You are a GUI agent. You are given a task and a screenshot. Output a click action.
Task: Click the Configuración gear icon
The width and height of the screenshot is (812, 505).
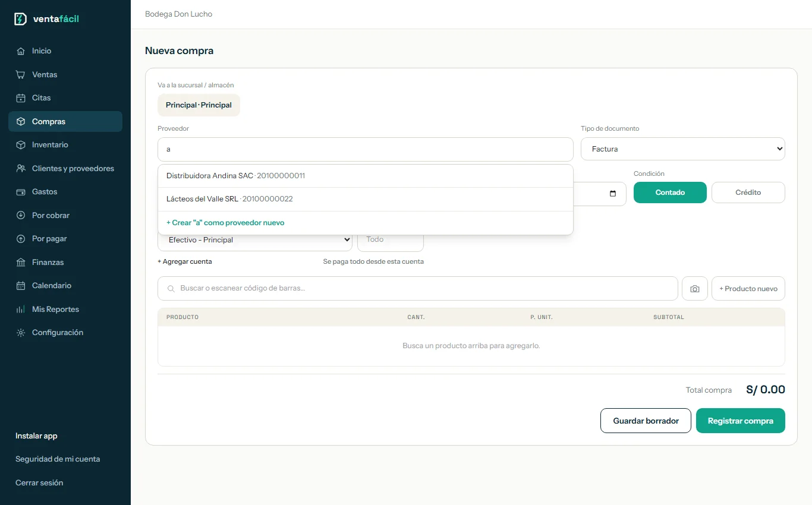coord(21,333)
